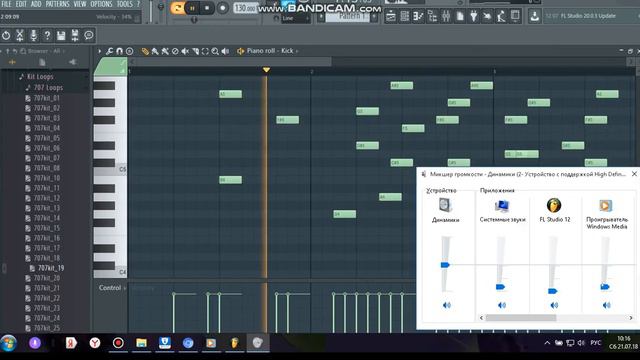This screenshot has height=360, width=640.
Task: Click the scissors cut icon
Action: [x=20, y=36]
